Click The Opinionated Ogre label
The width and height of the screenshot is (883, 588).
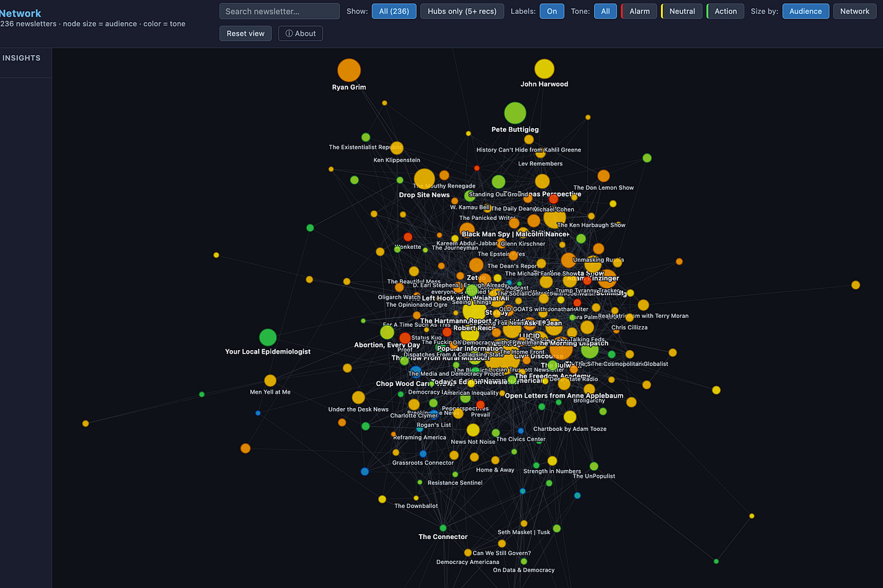coord(417,305)
